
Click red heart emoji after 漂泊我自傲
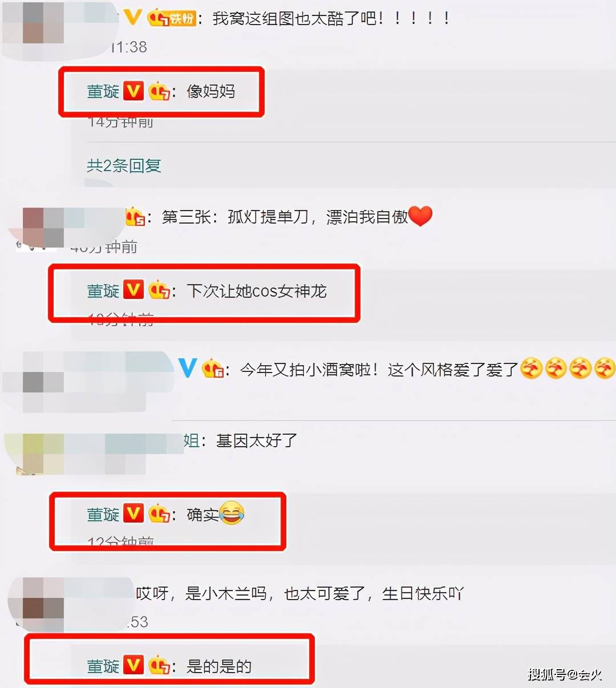tap(421, 216)
